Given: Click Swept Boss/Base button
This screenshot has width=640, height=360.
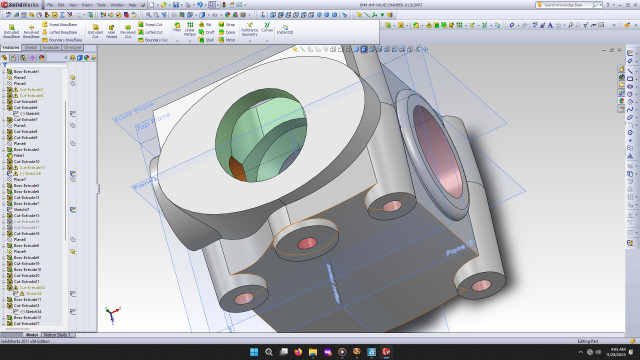Looking at the screenshot, I should point(60,24).
